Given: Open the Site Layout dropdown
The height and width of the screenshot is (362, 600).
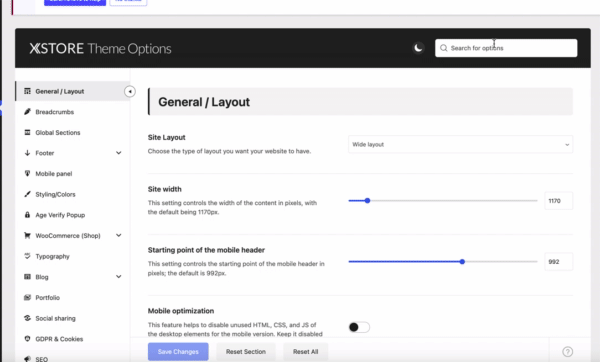Looking at the screenshot, I should (460, 144).
